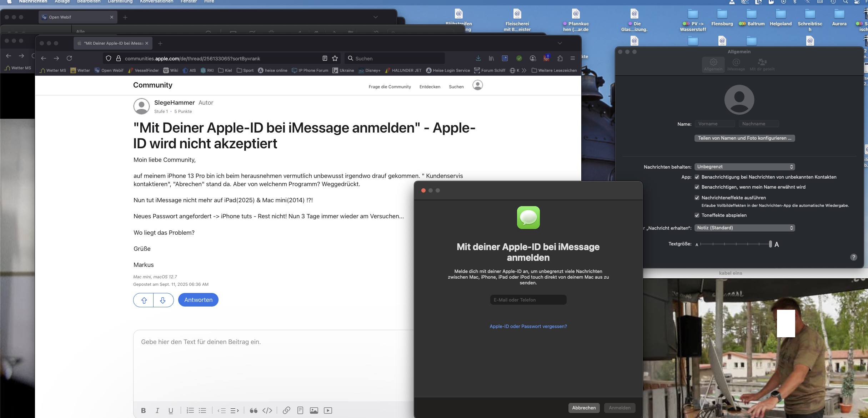Image resolution: width=868 pixels, height=418 pixels.
Task: Expand the hidden bookmarks overflow chevron
Action: click(x=524, y=70)
